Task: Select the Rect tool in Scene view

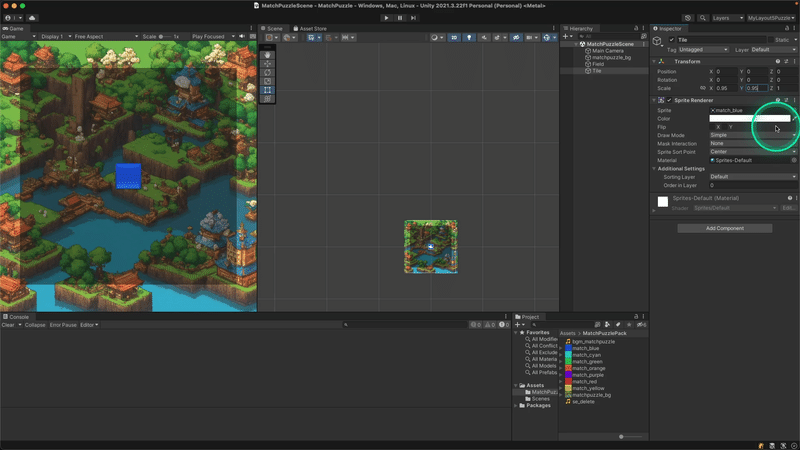Action: pyautogui.click(x=267, y=90)
